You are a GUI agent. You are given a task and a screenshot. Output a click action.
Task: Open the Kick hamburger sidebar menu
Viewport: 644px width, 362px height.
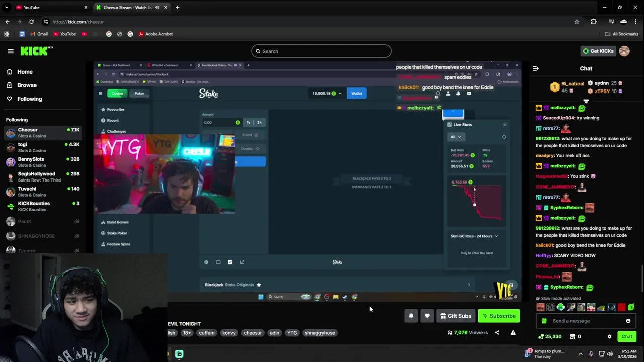[10, 51]
